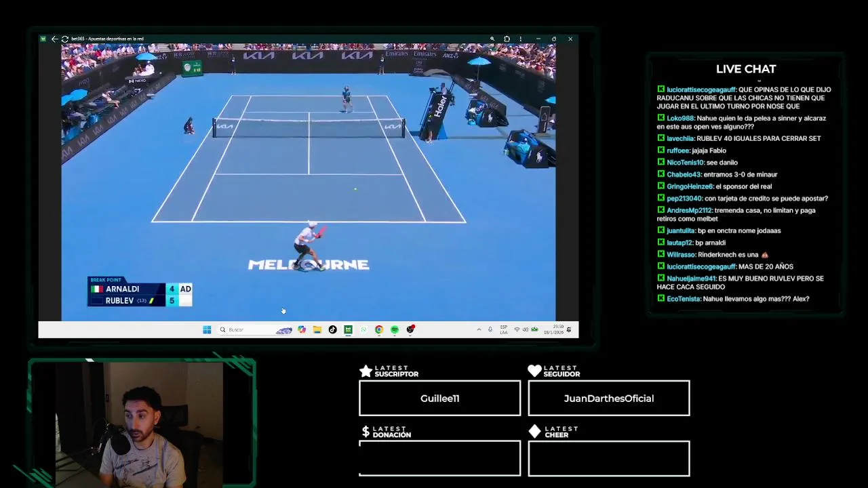Switch the ESP LAA keyboard language
The height and width of the screenshot is (488, 868).
(504, 329)
